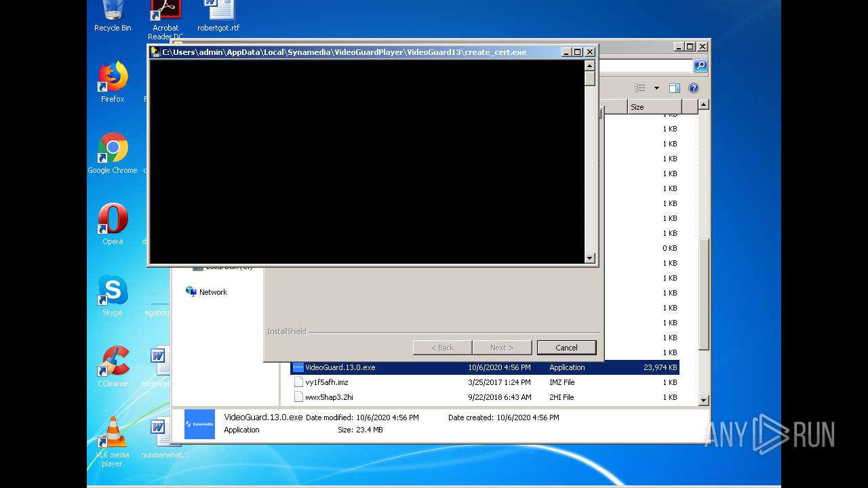Click the 0 KB size cell
Image resolution: width=868 pixels, height=488 pixels.
click(x=669, y=248)
